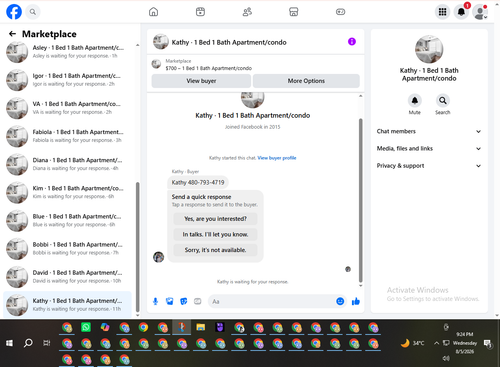The image size is (500, 367).
Task: Click the taskbar clock 9:24 PM
Action: click(x=465, y=334)
